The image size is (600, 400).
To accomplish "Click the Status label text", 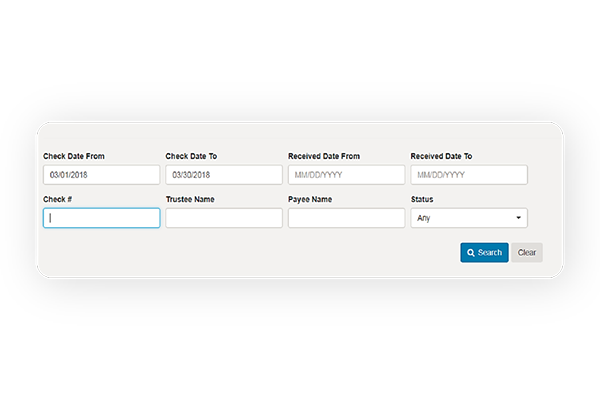I will 422,199.
